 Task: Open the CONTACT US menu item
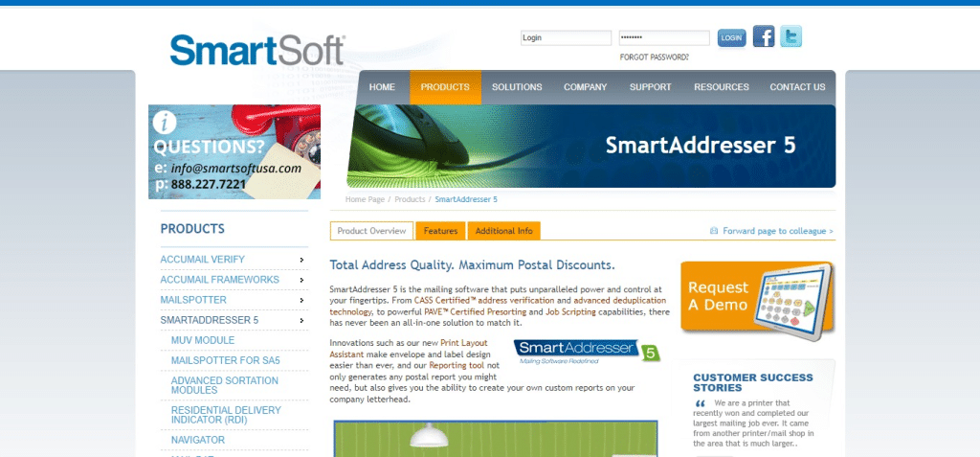797,87
